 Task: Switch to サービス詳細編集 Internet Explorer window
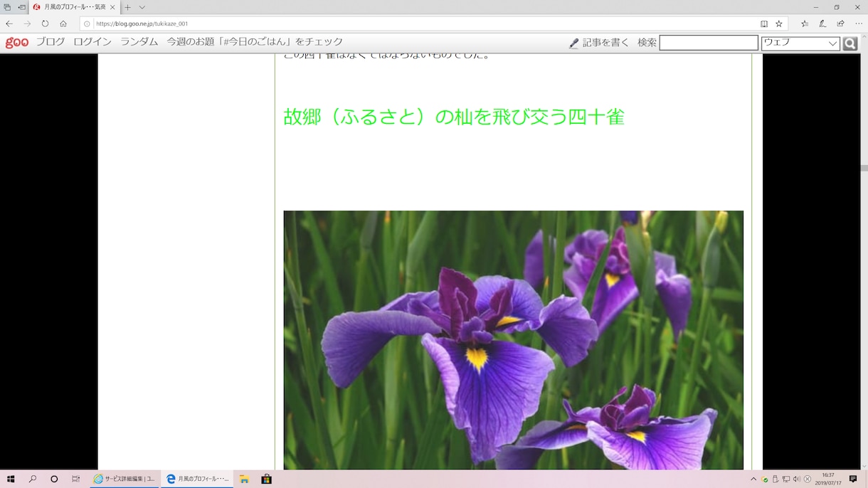125,479
